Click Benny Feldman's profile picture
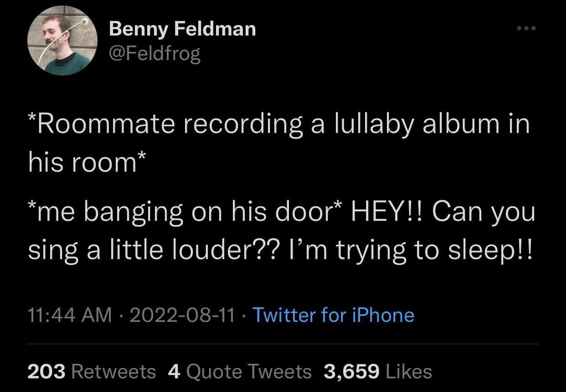The height and width of the screenshot is (392, 566). point(62,41)
